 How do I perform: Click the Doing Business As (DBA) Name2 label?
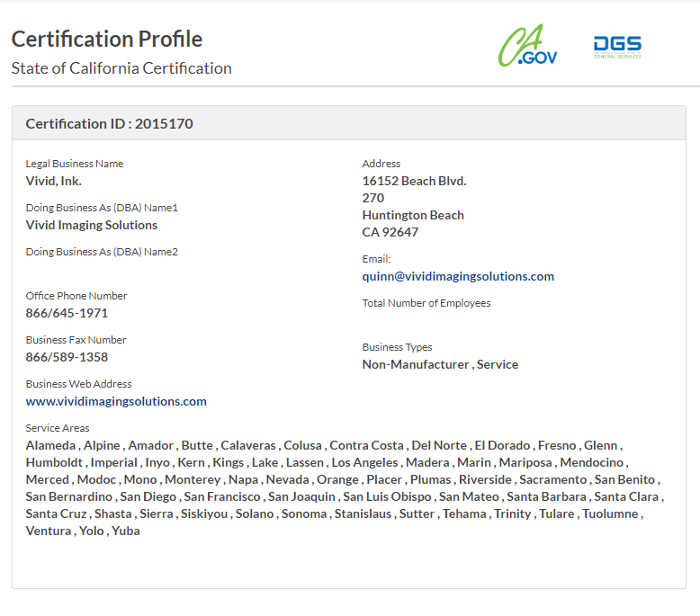[x=102, y=252]
